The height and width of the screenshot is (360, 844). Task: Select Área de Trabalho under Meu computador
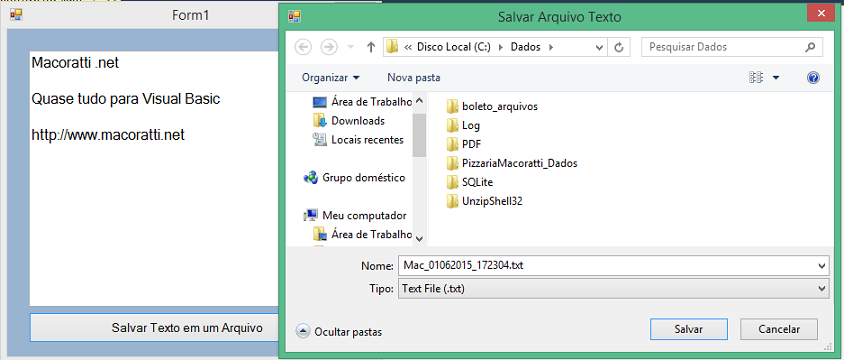362,234
